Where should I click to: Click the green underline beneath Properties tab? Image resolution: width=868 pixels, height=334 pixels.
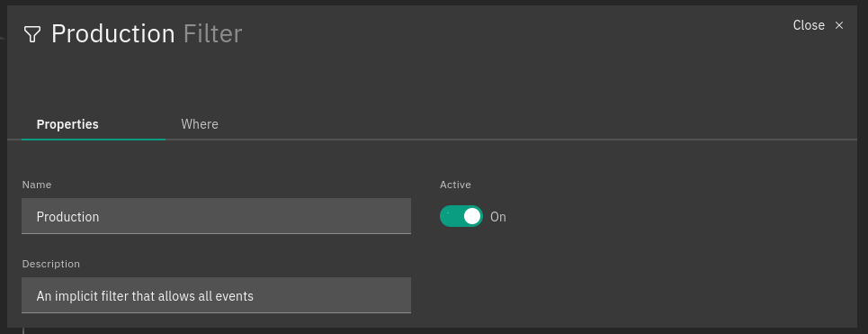coord(94,139)
